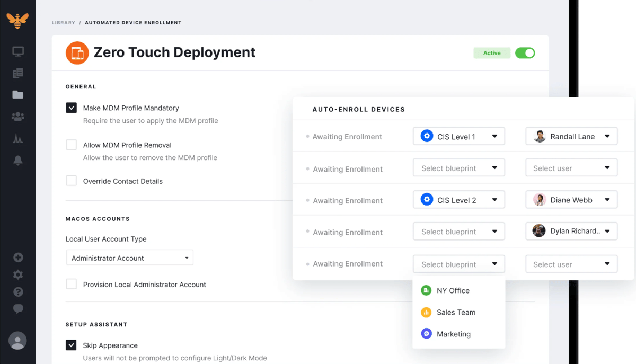Click the CIS Level 2 blue gear icon

427,200
